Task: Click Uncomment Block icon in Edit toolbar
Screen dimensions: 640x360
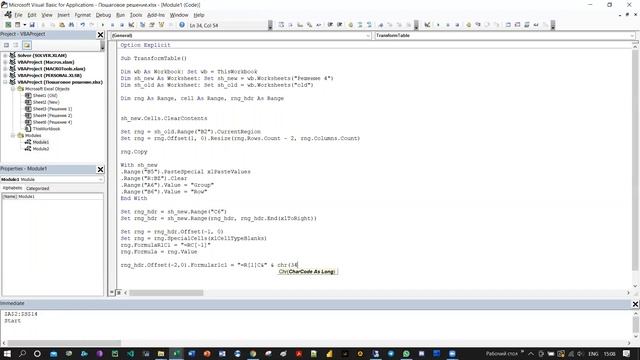Action: tap(369, 25)
